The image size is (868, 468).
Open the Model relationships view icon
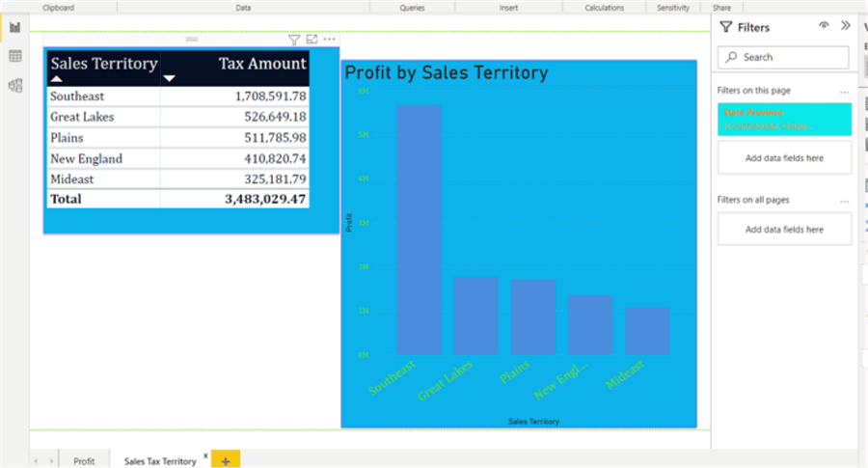click(x=14, y=85)
